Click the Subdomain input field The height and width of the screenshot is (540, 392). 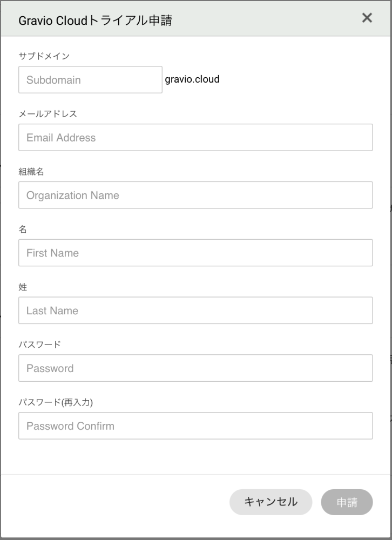(90, 80)
